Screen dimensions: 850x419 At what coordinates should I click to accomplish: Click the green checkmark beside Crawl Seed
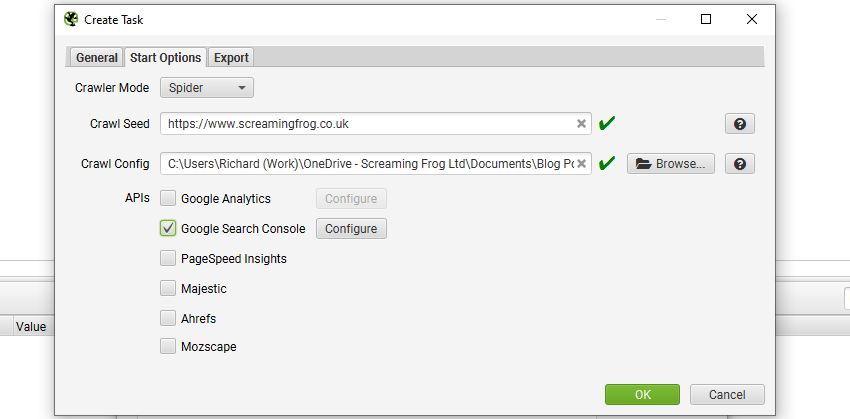pos(607,124)
